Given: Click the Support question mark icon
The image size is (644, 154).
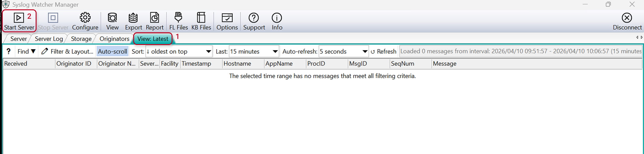Looking at the screenshot, I should [x=254, y=18].
